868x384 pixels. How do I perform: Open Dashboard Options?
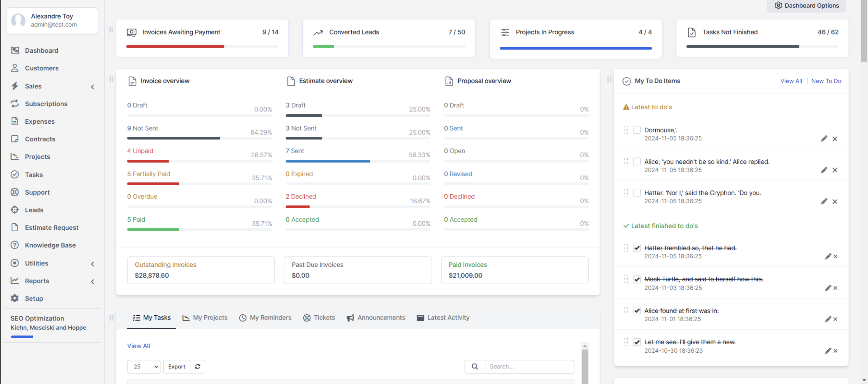(806, 5)
